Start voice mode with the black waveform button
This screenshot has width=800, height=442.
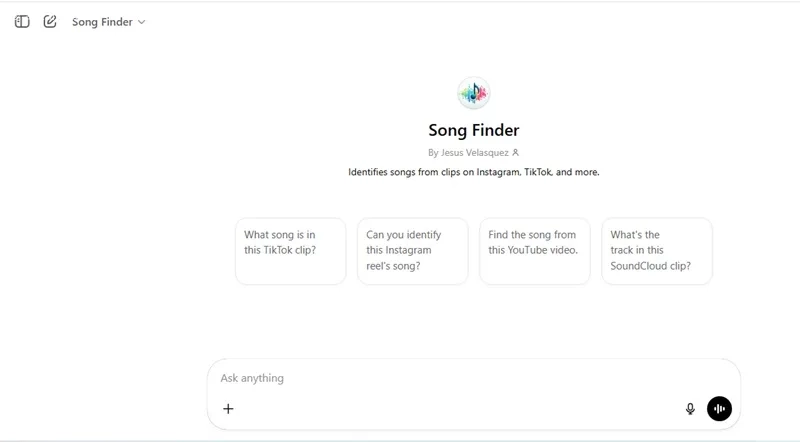720,408
